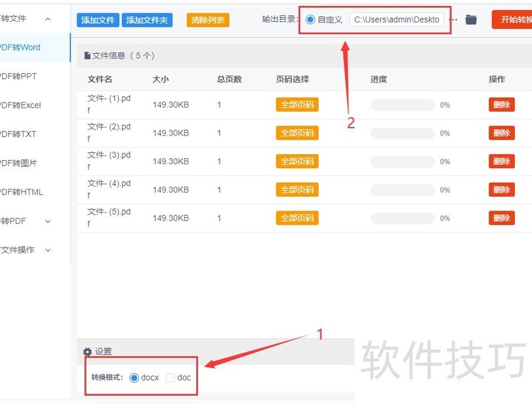Click progress bar of 文件- (1).pdf
The height and width of the screenshot is (404, 532).
click(403, 105)
